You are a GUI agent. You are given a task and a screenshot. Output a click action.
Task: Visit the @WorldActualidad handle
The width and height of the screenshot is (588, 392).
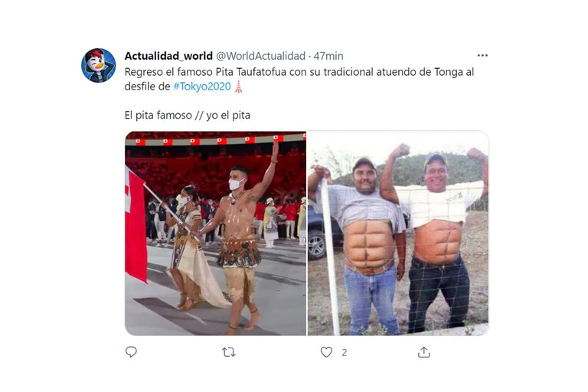(x=260, y=56)
